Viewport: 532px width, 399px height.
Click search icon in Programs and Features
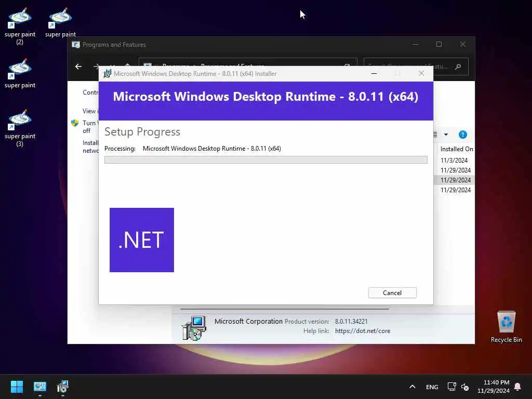[x=458, y=66]
